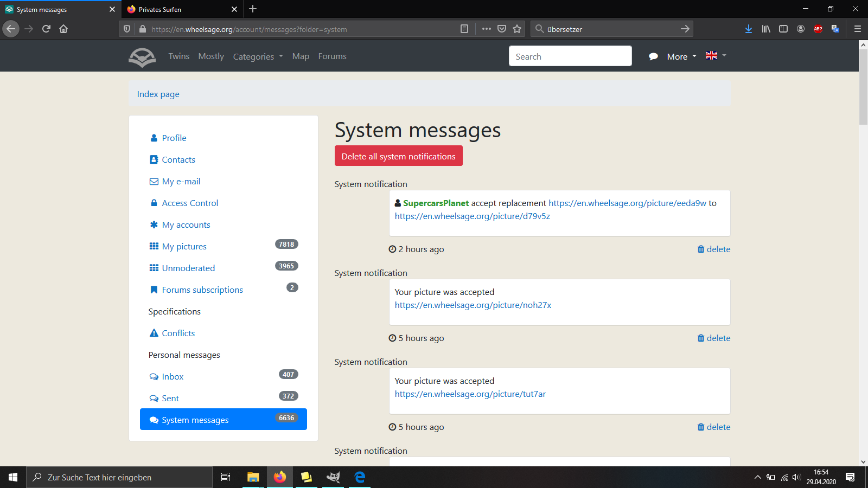
Task: Open the Windows notification center
Action: (850, 477)
